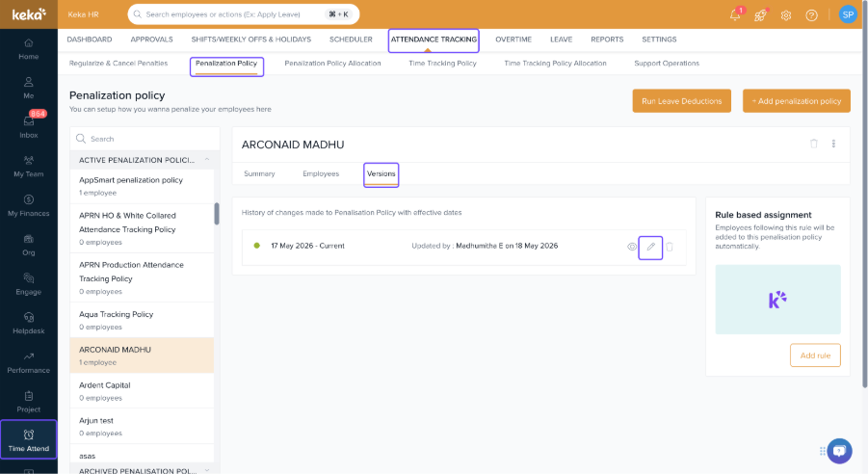Switch to Regularize & Cancel Penalties

tap(118, 64)
